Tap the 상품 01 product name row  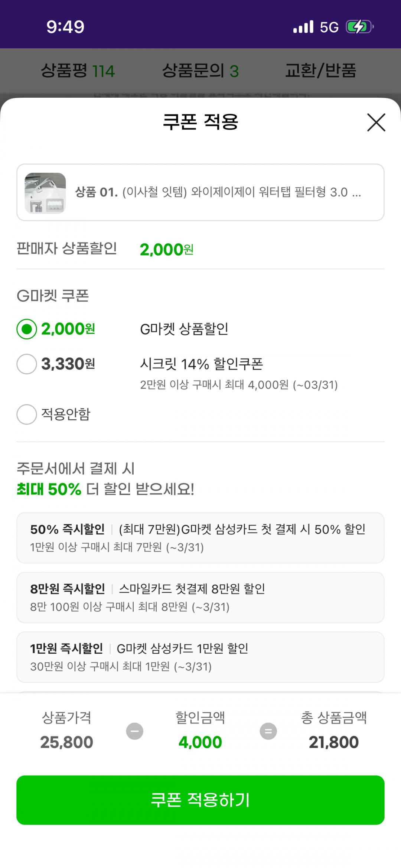pyautogui.click(x=218, y=192)
